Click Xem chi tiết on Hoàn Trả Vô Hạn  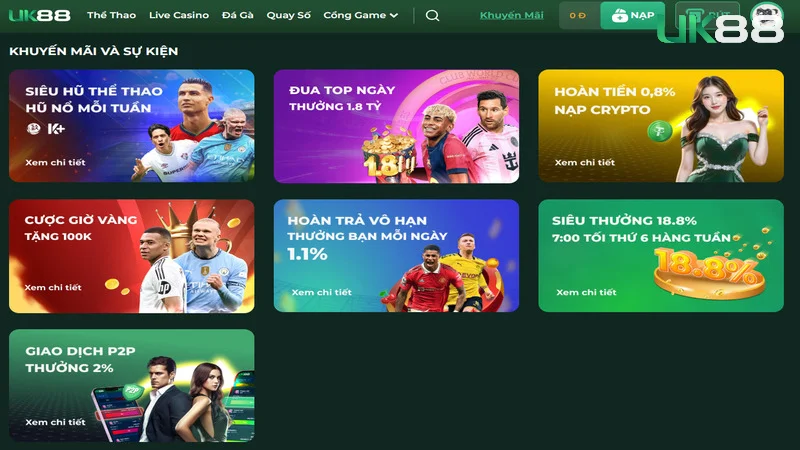tap(321, 292)
